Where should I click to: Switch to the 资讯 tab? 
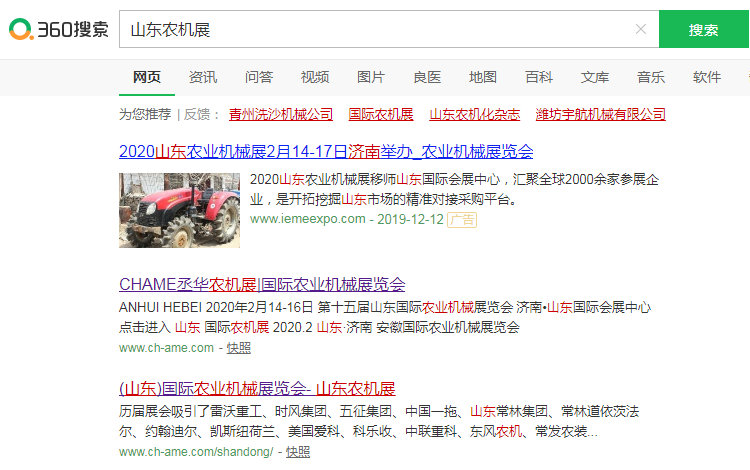coord(203,77)
